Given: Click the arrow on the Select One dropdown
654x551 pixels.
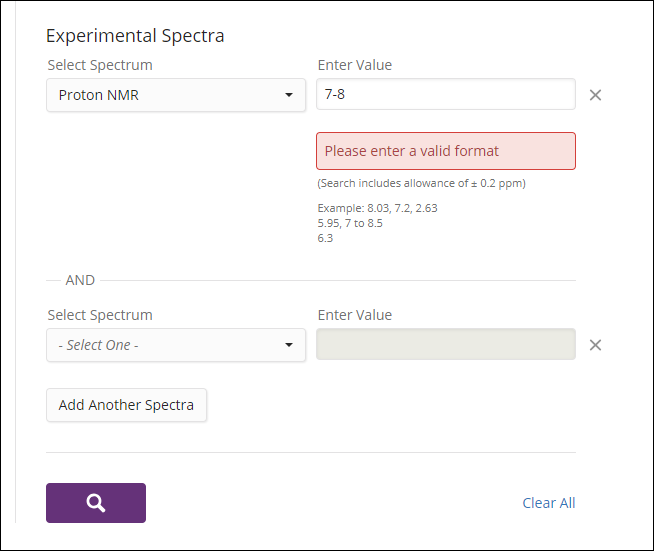Looking at the screenshot, I should (289, 345).
